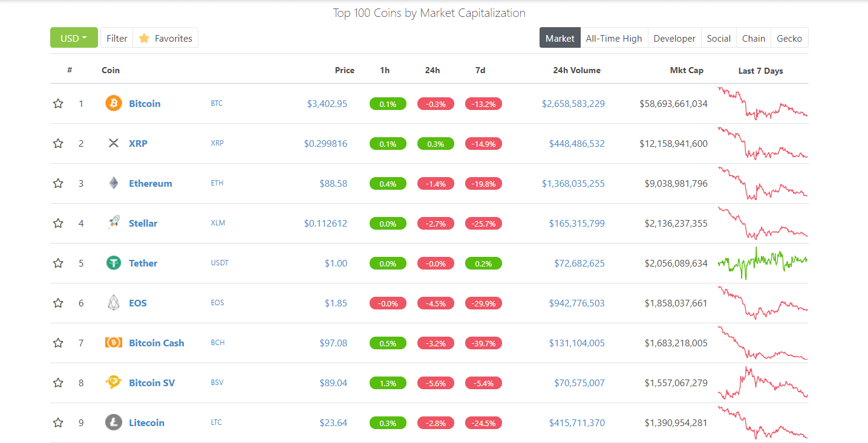Show the Favorites list

point(166,38)
